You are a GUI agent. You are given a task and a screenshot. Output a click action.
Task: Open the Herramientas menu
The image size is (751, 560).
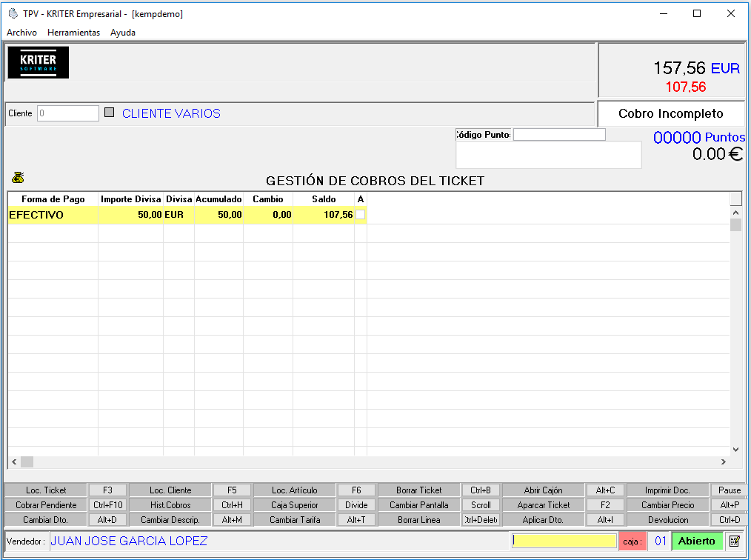(x=74, y=32)
